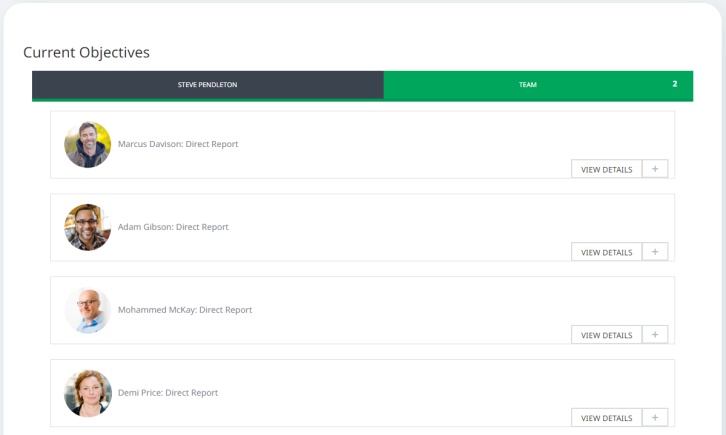726x435 pixels.
Task: Expand Demi Price's card with the plus icon
Action: [654, 417]
